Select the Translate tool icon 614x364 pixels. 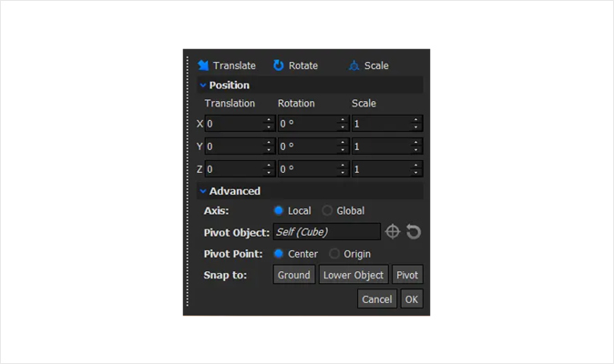click(x=203, y=66)
